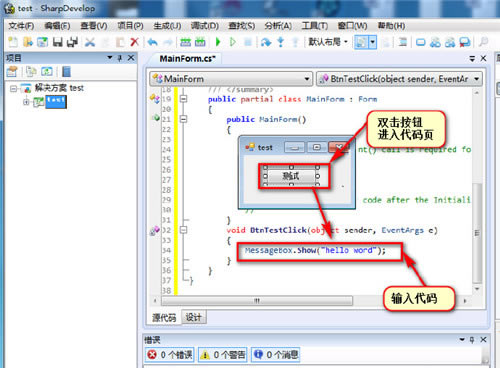The image size is (500, 368).
Task: Click the outlined green Run Without Debugger icon
Action: click(233, 42)
